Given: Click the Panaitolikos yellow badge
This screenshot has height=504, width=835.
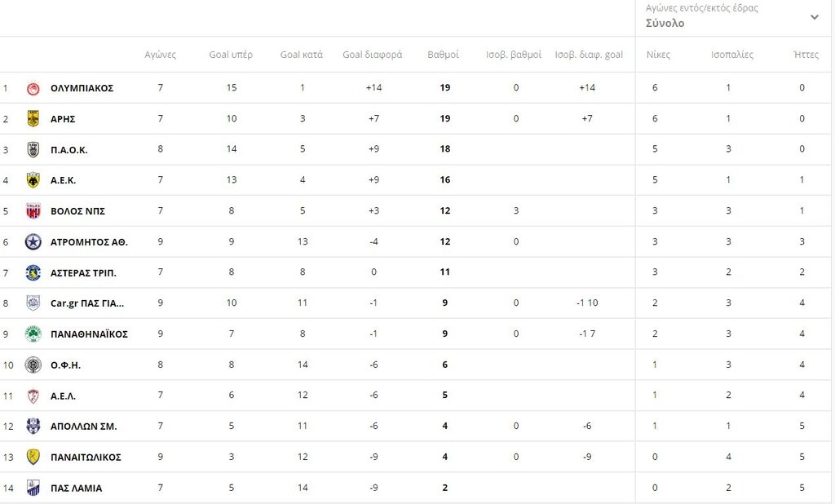Looking at the screenshot, I should pos(33,457).
